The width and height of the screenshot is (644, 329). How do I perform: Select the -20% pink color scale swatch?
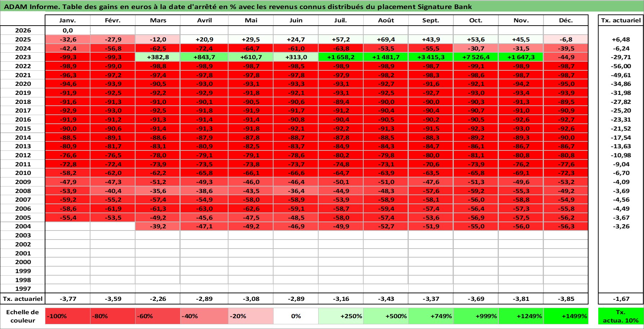coord(251,316)
